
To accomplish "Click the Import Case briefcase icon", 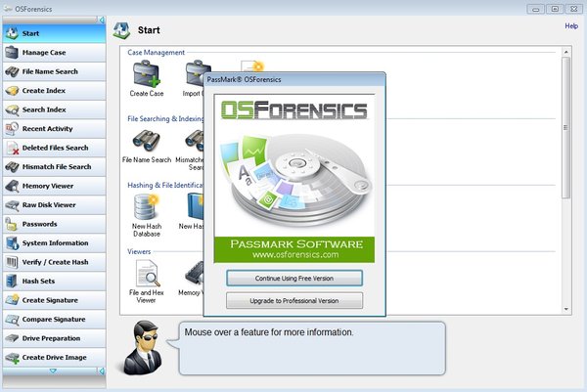I will click(196, 74).
